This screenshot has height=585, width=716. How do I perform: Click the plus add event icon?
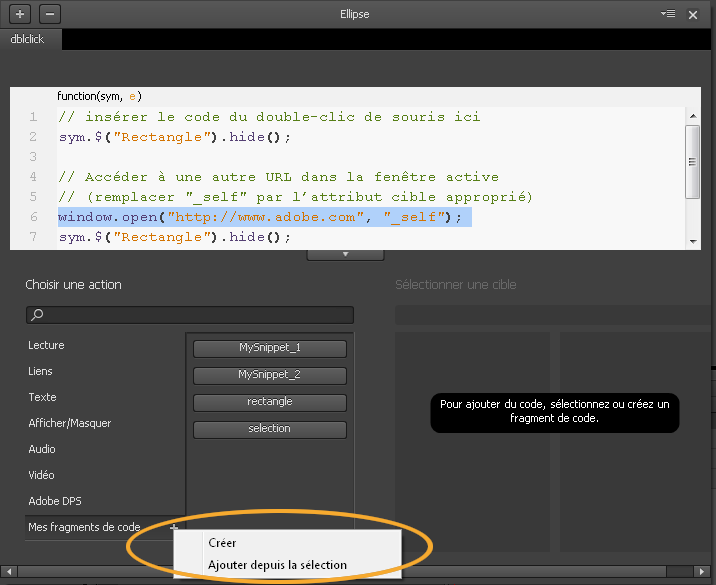point(20,14)
